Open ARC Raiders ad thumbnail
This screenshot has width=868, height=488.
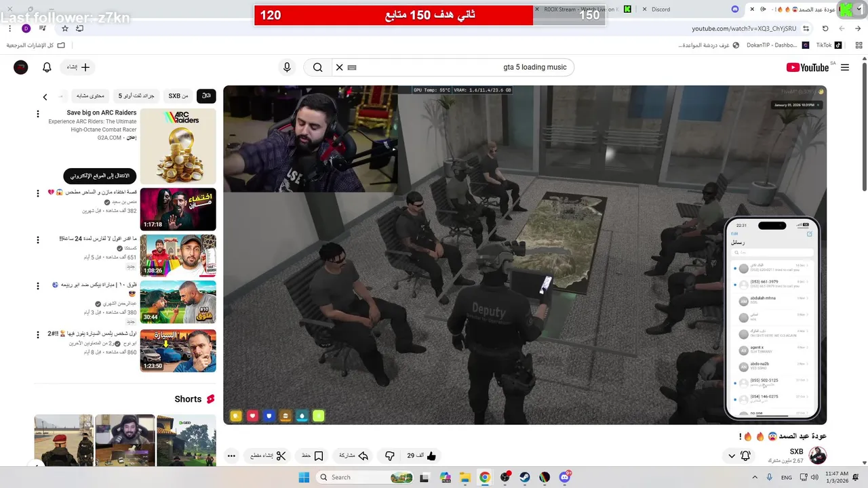point(178,146)
